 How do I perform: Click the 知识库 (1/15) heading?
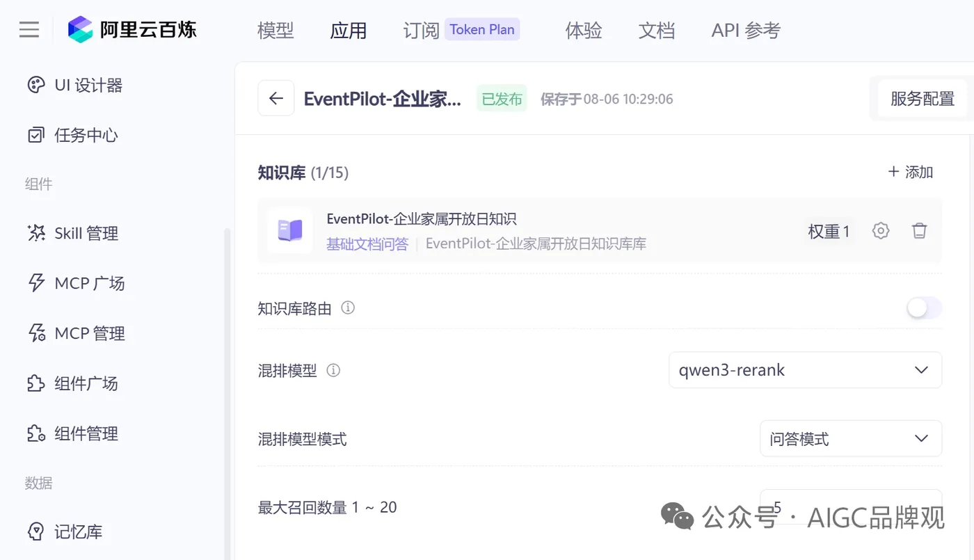pyautogui.click(x=303, y=173)
